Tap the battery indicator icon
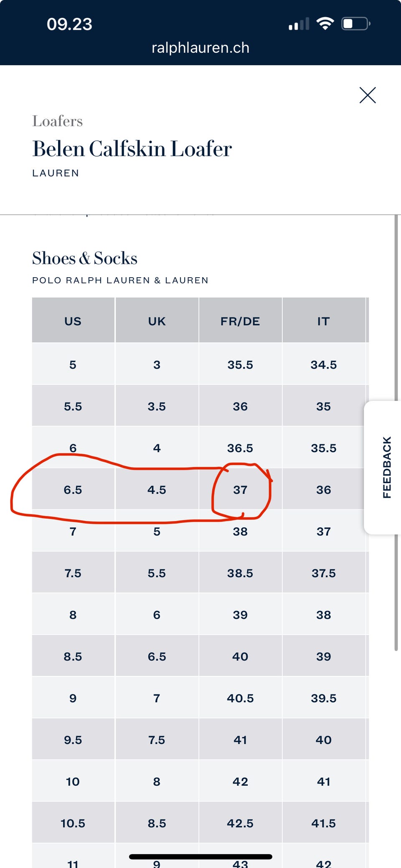Screen dimensions: 401x868 click(x=355, y=23)
